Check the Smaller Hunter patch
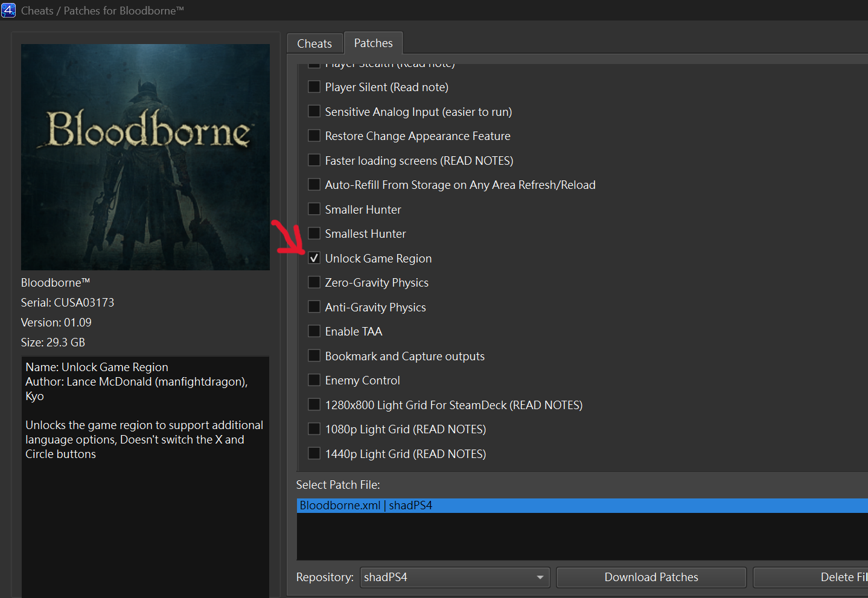Screen dimensions: 868x598 click(x=314, y=209)
